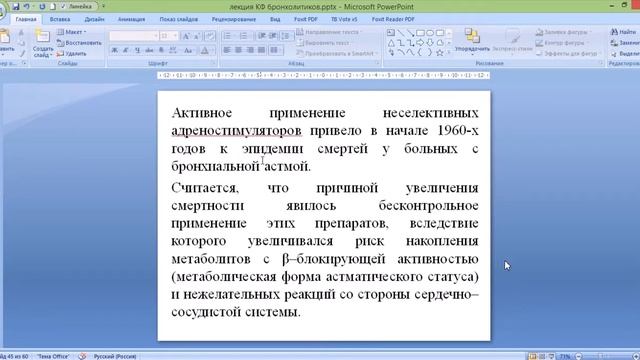Click the Increase list level icon
Screen dimensions: 640x360
pyautogui.click(x=273, y=36)
